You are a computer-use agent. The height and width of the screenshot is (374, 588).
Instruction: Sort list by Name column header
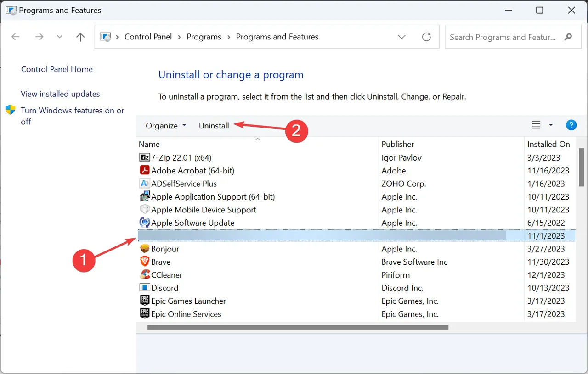(x=149, y=144)
